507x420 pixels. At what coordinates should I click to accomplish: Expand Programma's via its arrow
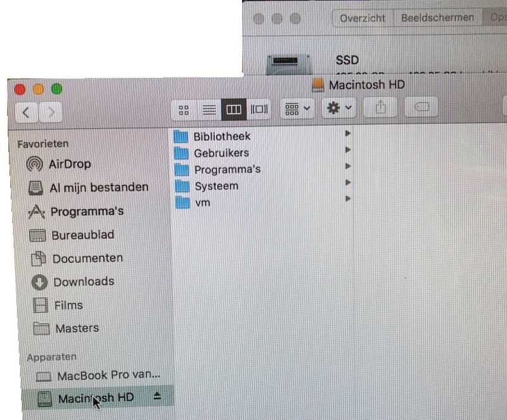click(347, 166)
